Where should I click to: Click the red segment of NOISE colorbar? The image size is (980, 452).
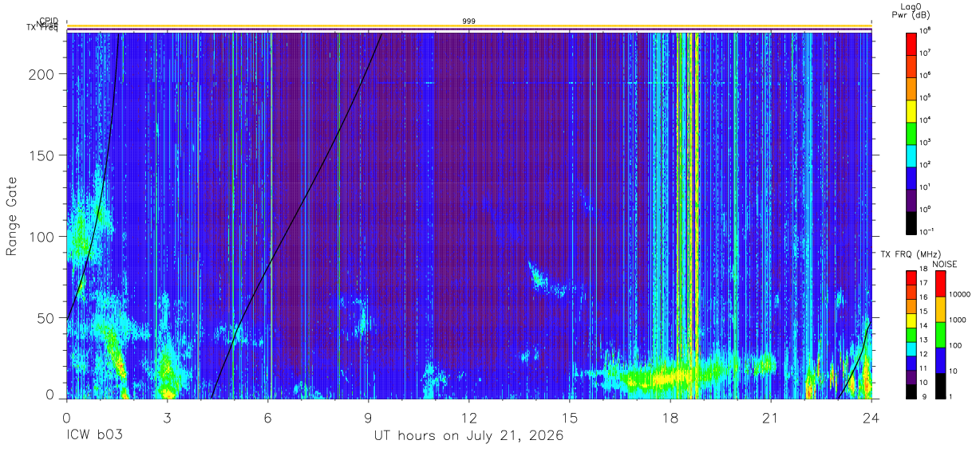(940, 284)
